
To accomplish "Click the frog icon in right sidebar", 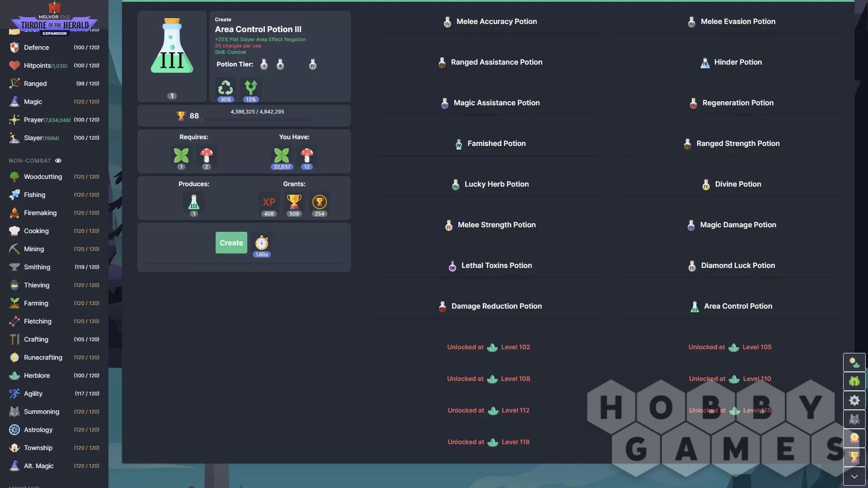I will [x=854, y=381].
